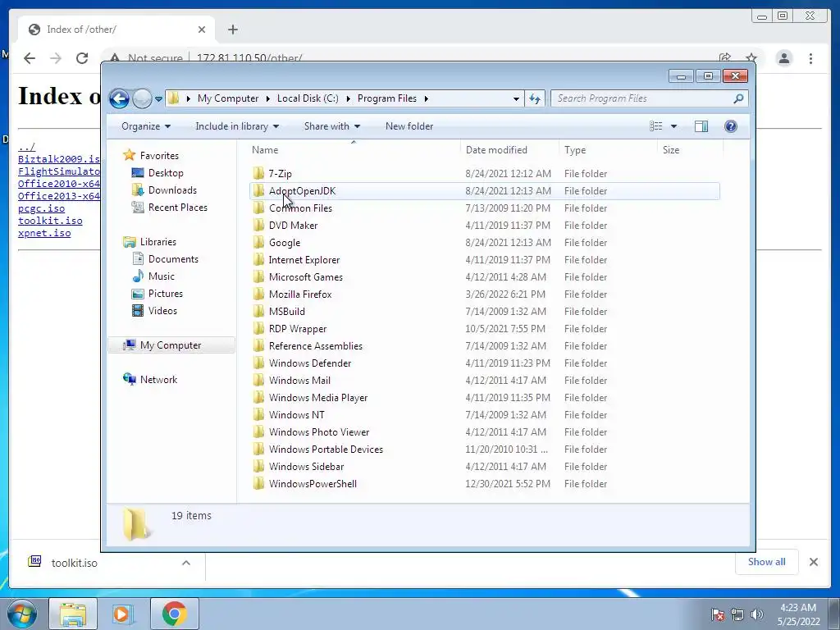This screenshot has width=840, height=630.
Task: Select the Windows Sidebar folder
Action: coord(484,467)
